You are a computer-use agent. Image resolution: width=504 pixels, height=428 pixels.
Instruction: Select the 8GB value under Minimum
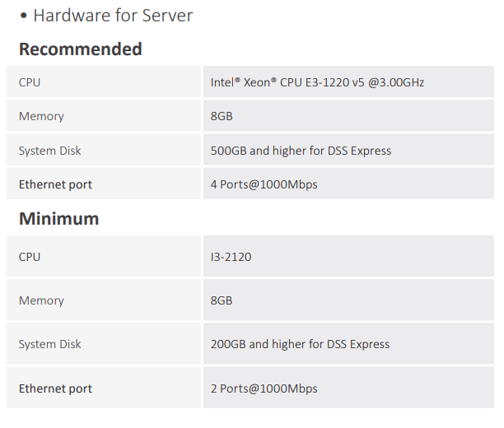pyautogui.click(x=222, y=300)
